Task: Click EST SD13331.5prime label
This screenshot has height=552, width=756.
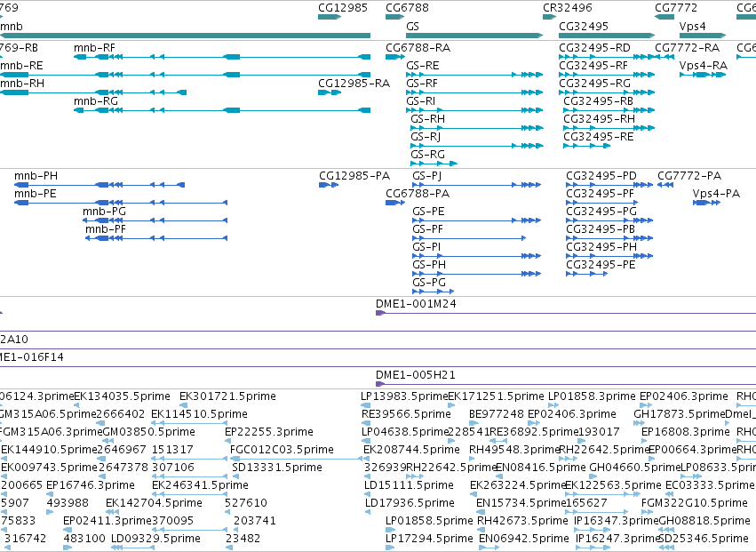Action: (x=277, y=468)
